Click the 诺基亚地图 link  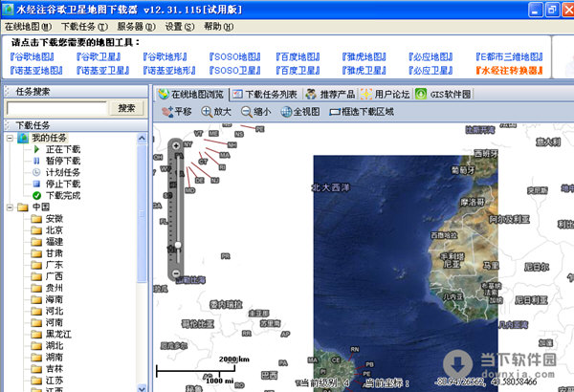coord(36,71)
